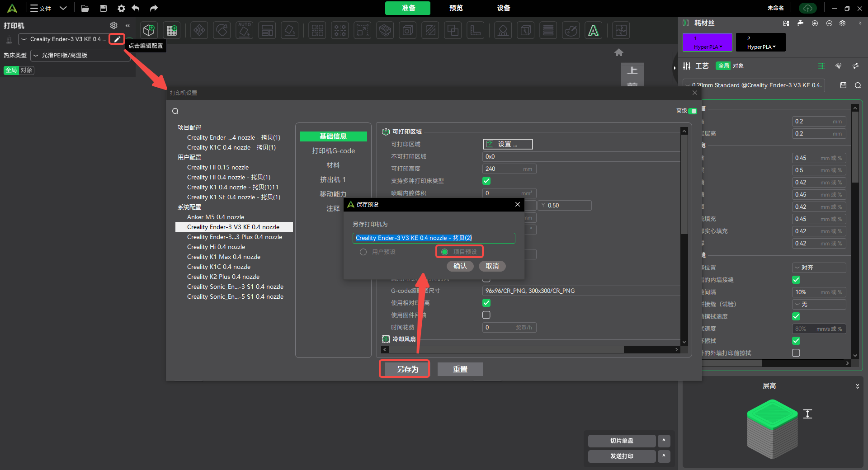Select the variable layer height lines icon
868x470 pixels.
pos(548,30)
